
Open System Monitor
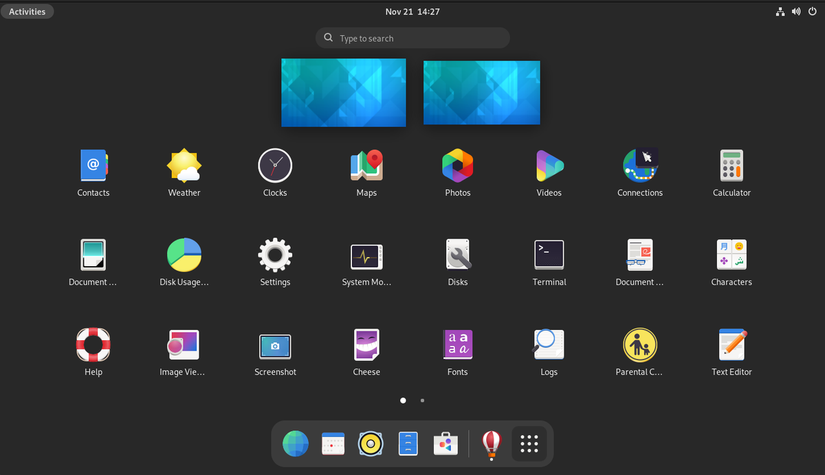[366, 262]
